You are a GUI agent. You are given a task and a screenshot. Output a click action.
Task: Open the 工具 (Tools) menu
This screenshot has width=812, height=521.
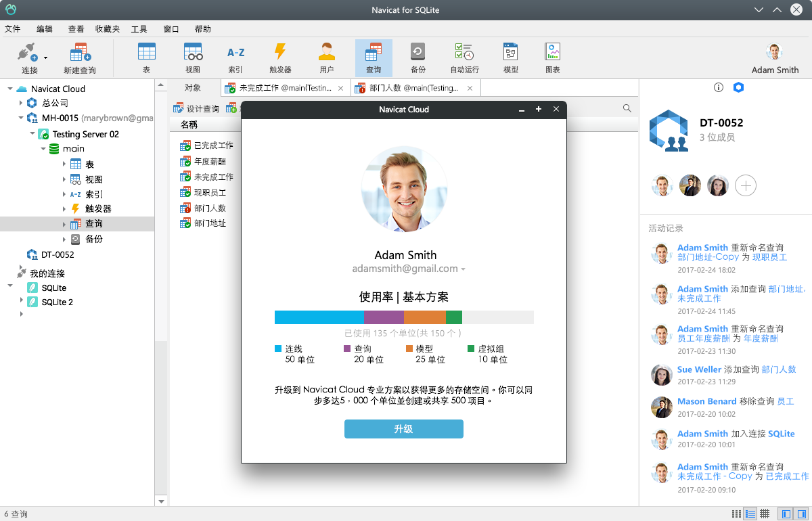(139, 29)
